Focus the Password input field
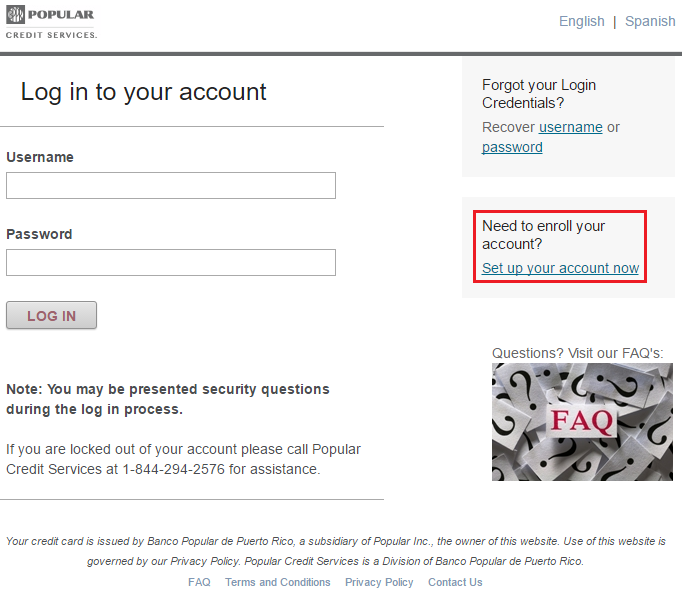Screen dimensions: 682x598 (171, 263)
